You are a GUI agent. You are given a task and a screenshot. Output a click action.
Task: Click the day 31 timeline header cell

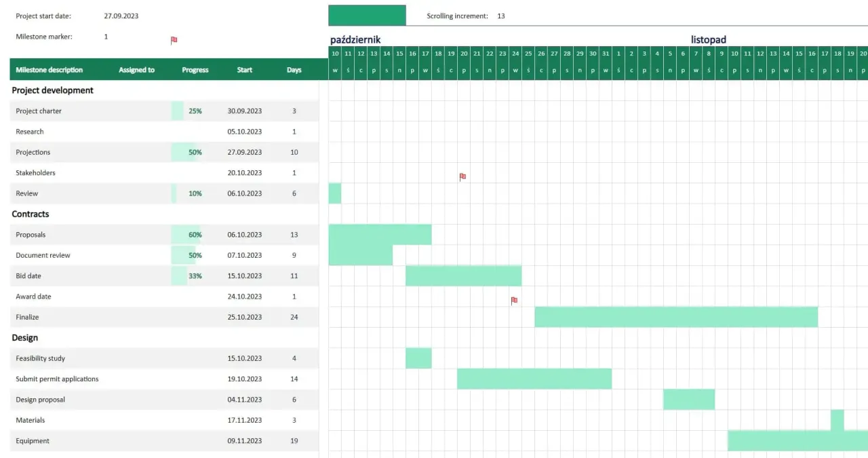click(606, 53)
